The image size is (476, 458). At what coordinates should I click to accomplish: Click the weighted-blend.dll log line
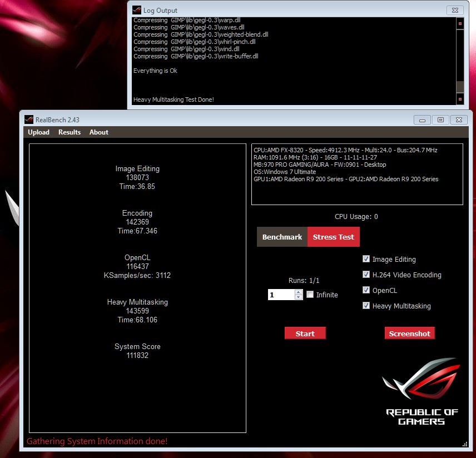pyautogui.click(x=201, y=34)
